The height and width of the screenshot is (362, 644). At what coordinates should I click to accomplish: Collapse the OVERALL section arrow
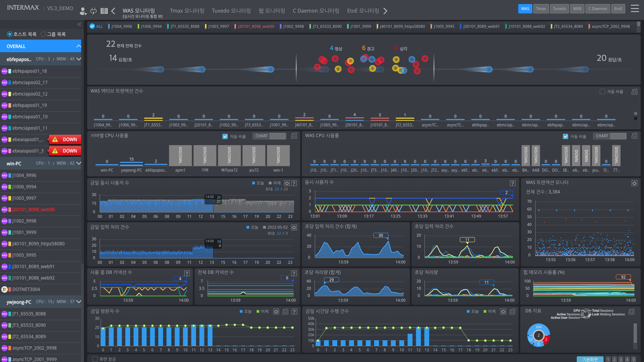coord(78,46)
